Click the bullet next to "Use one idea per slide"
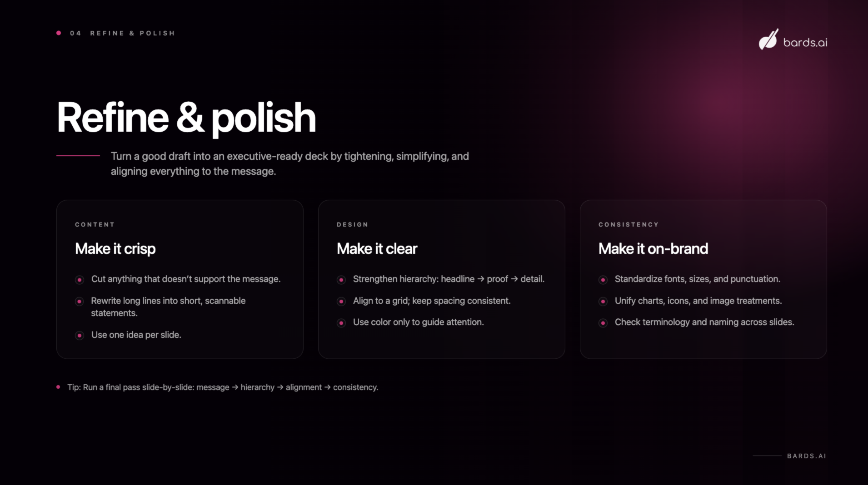This screenshot has width=868, height=485. 80,336
